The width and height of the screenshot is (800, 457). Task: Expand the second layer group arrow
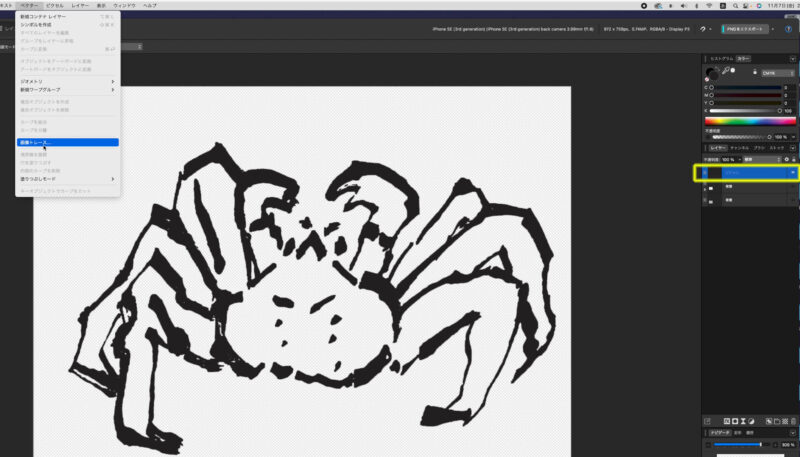(x=705, y=189)
